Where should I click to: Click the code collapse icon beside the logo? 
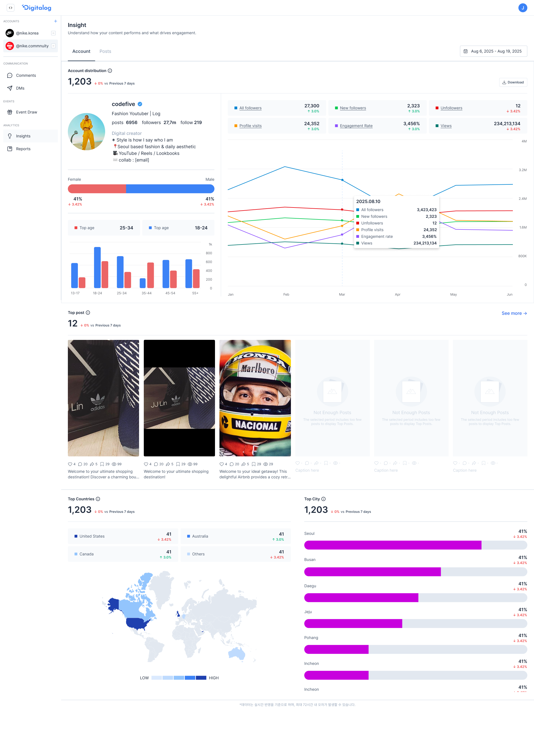coord(11,8)
